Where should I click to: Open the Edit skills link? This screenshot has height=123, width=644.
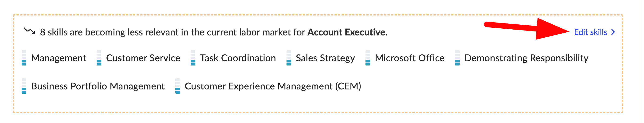(590, 32)
